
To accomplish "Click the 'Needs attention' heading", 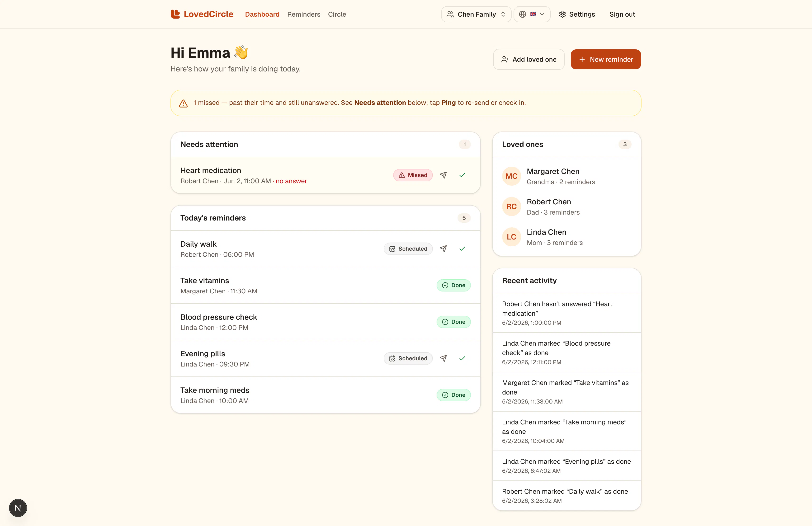I will point(209,144).
